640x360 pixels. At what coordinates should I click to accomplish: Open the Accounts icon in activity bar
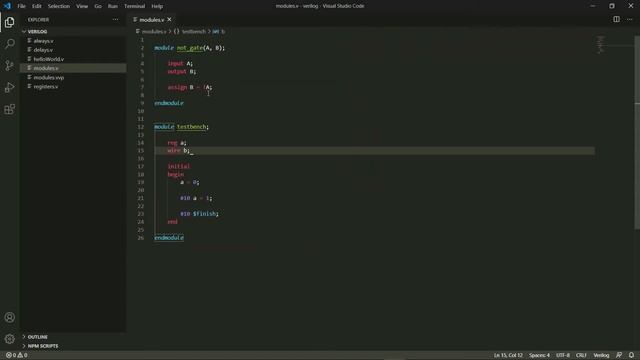click(x=9, y=317)
